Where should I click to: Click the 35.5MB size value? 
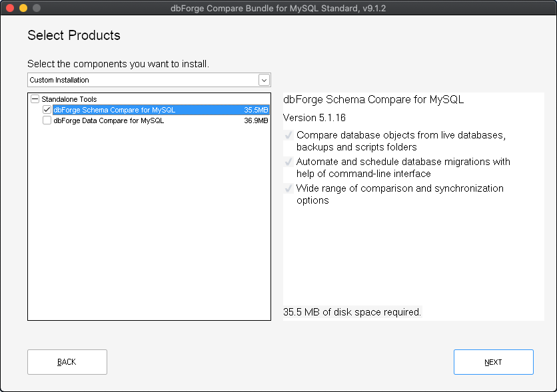point(256,110)
